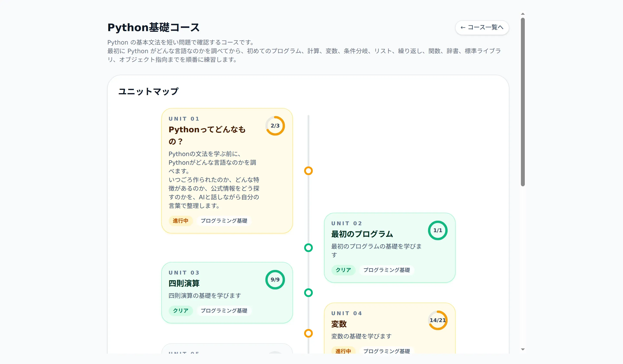623x364 pixels.
Task: Click the Python基礎コース page heading
Action: (154, 27)
